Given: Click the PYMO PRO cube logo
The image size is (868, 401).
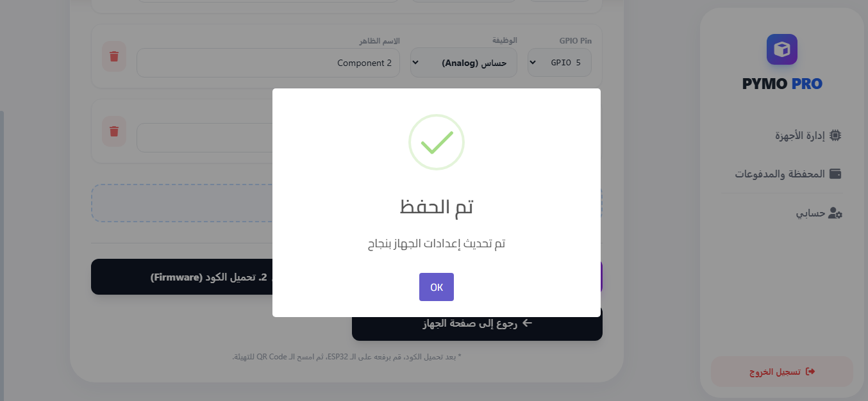Looking at the screenshot, I should tap(781, 49).
